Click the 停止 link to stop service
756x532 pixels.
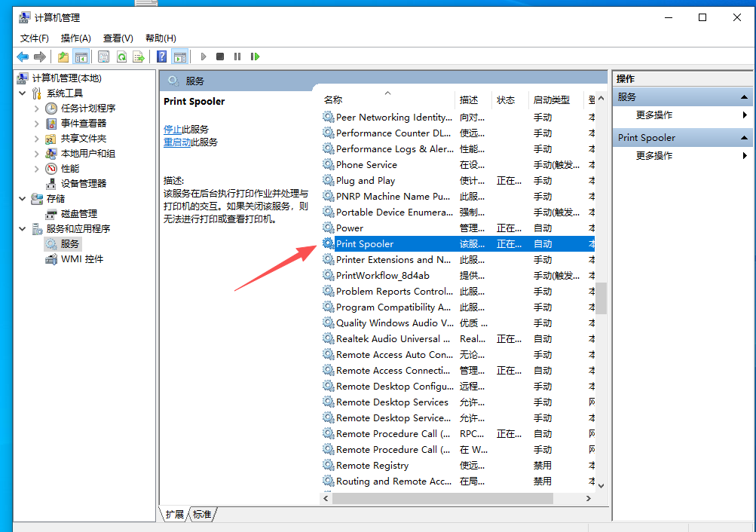coord(173,129)
